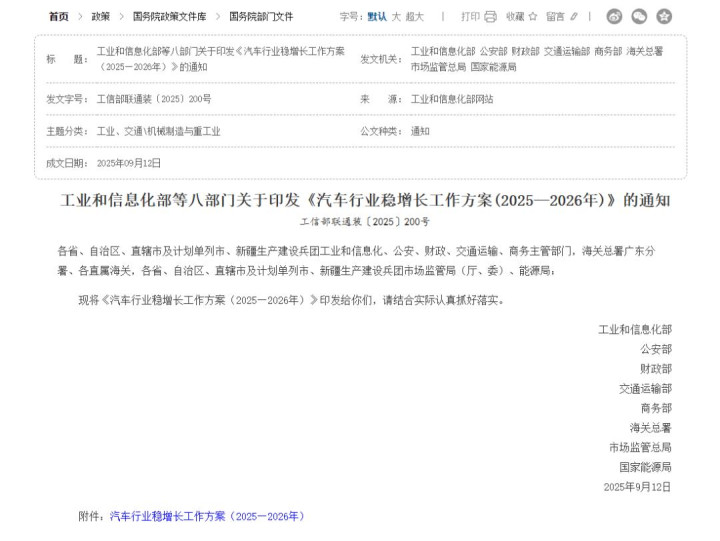Click the 收藏 star icon
Screen dimensions: 720x541
point(533,17)
